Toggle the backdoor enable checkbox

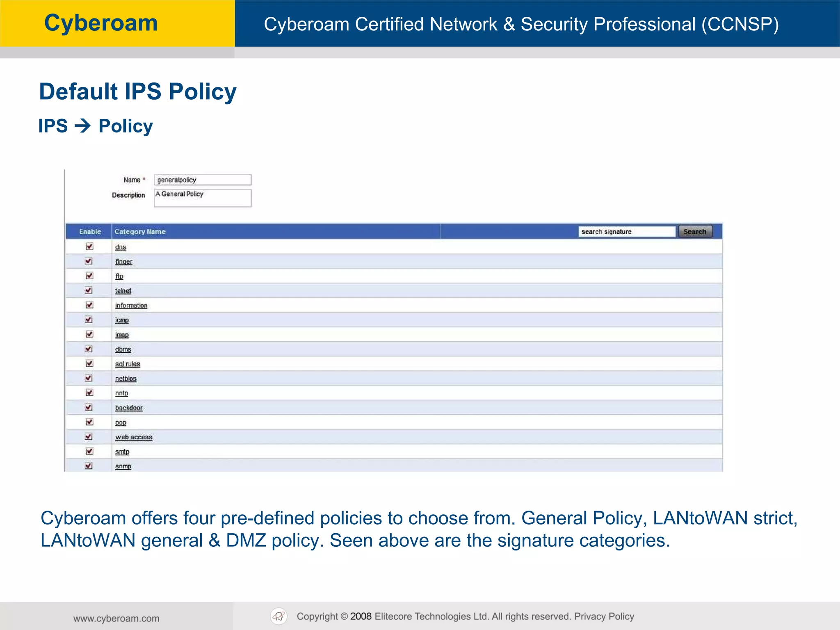(89, 407)
